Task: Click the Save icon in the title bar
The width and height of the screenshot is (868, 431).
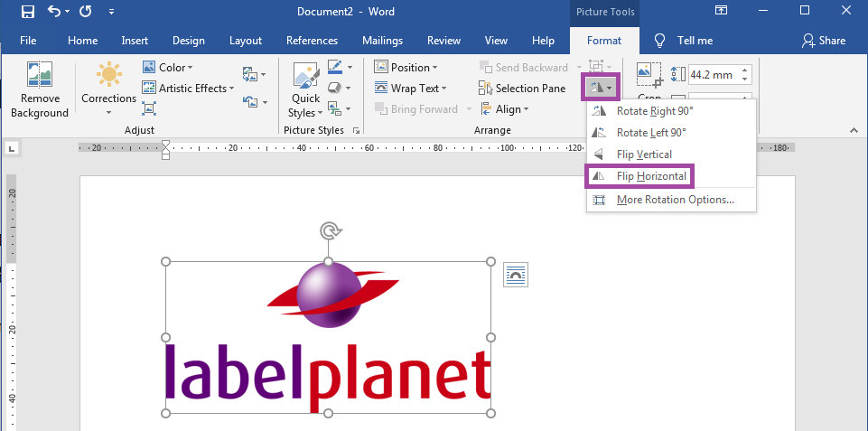Action: pos(28,12)
